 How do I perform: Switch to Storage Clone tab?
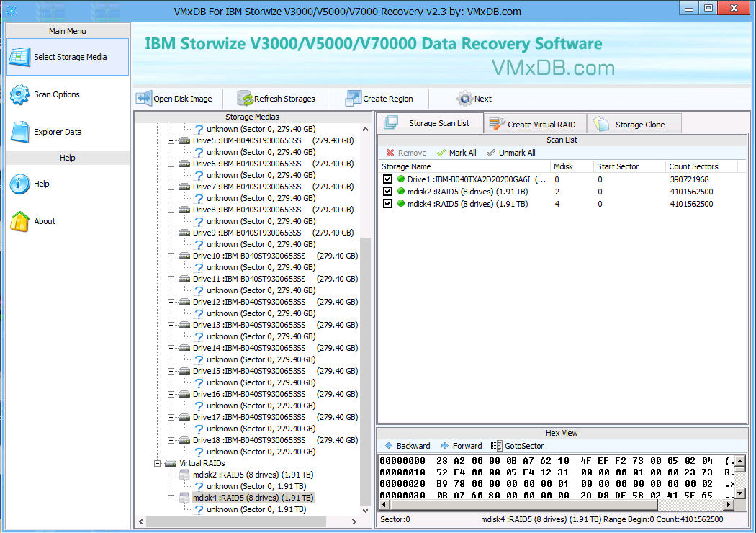point(634,124)
